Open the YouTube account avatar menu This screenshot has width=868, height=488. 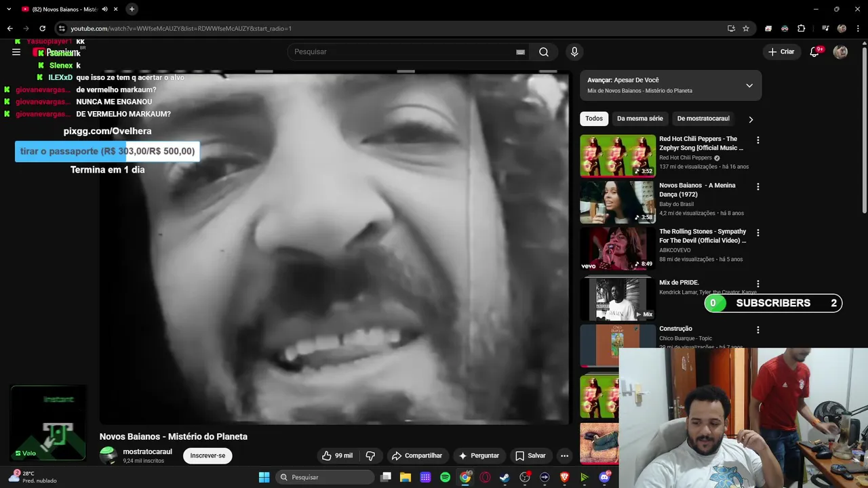pyautogui.click(x=840, y=52)
